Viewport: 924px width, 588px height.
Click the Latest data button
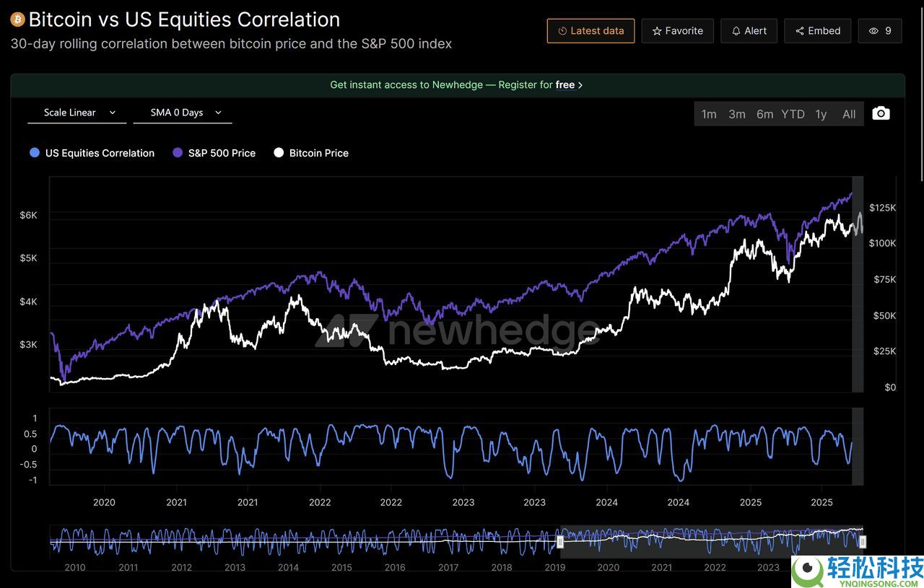click(x=590, y=31)
